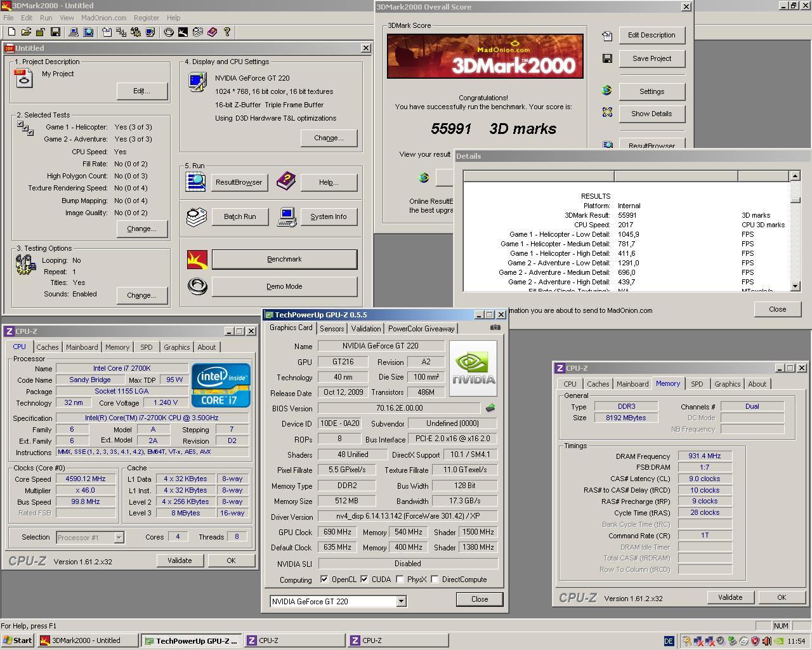Click Edit... in Project Description section
The height and width of the screenshot is (650, 812).
coord(141,91)
